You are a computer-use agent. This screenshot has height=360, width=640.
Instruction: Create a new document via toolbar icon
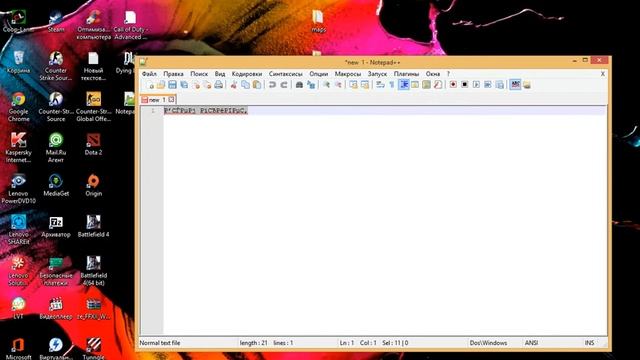[x=150, y=85]
